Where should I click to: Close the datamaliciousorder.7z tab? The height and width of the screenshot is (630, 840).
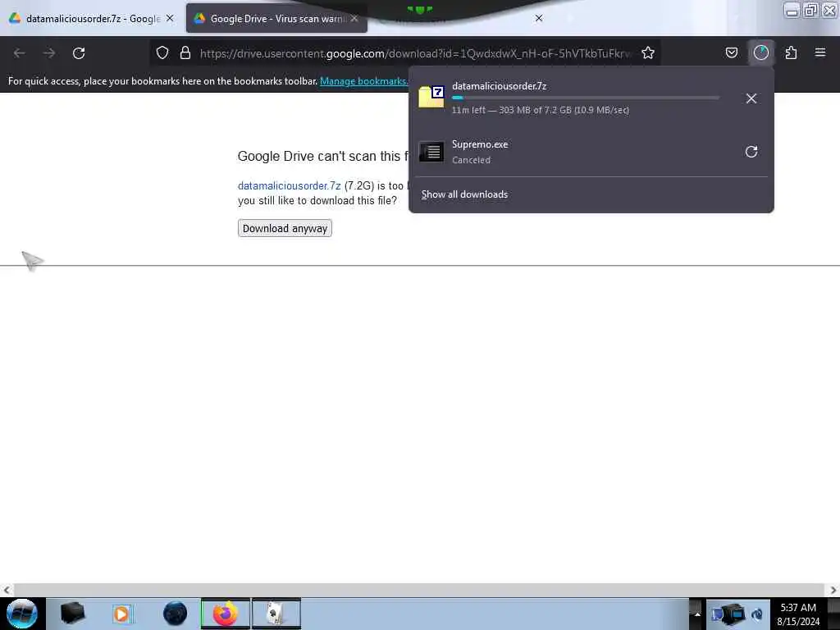pos(170,18)
